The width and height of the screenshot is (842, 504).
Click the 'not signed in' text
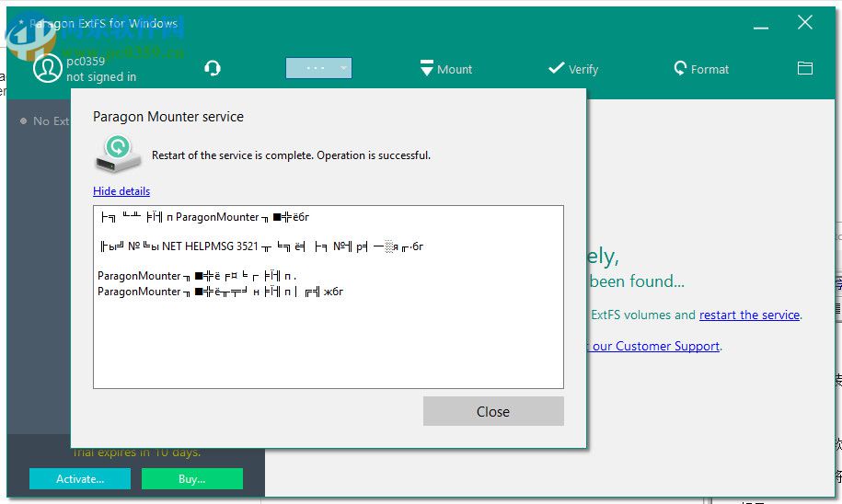[101, 77]
